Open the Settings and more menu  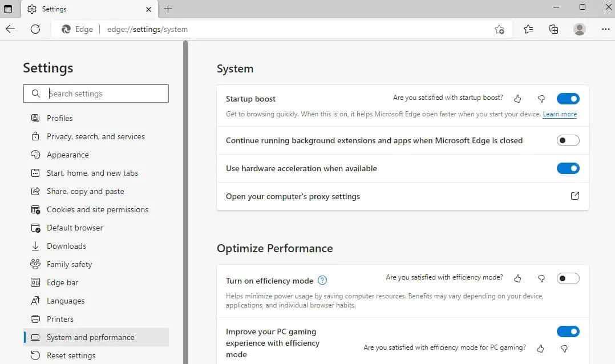pyautogui.click(x=605, y=29)
